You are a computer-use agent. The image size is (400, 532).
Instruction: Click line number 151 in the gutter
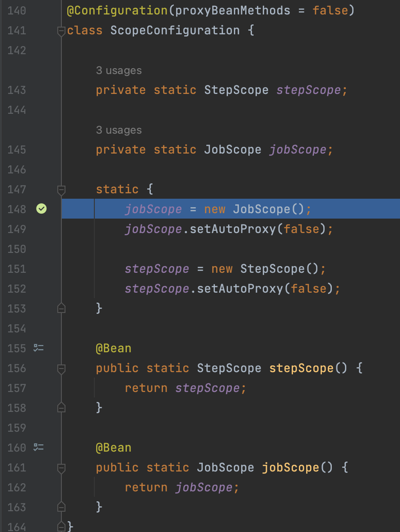[17, 269]
